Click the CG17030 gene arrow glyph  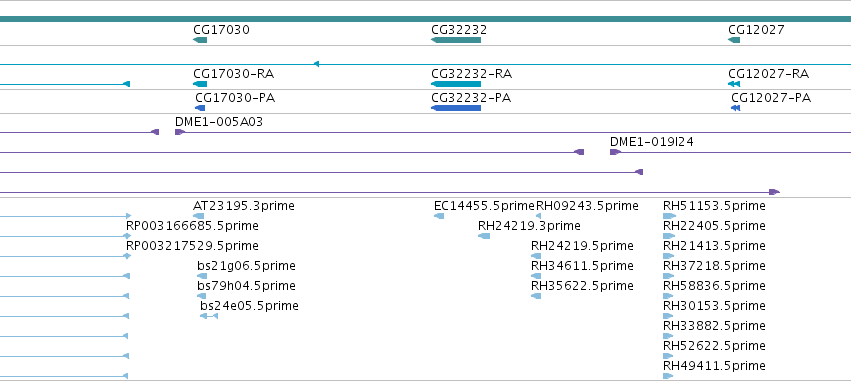click(200, 40)
